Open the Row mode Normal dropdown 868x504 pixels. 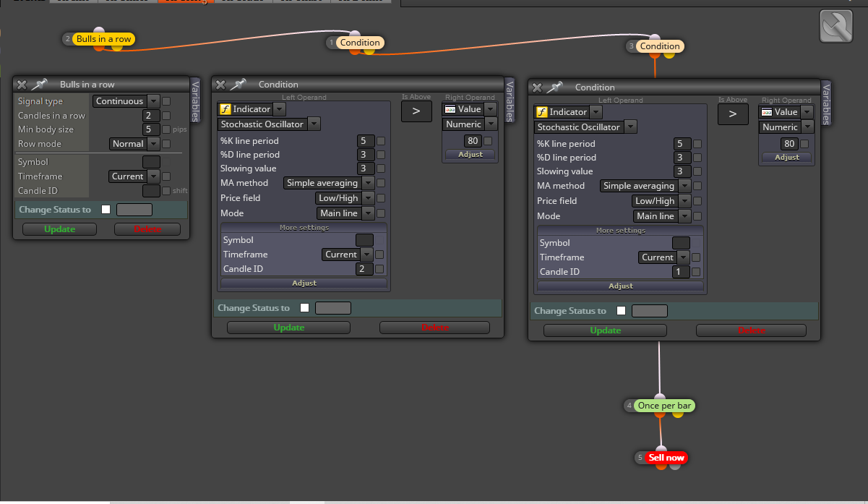(x=134, y=144)
